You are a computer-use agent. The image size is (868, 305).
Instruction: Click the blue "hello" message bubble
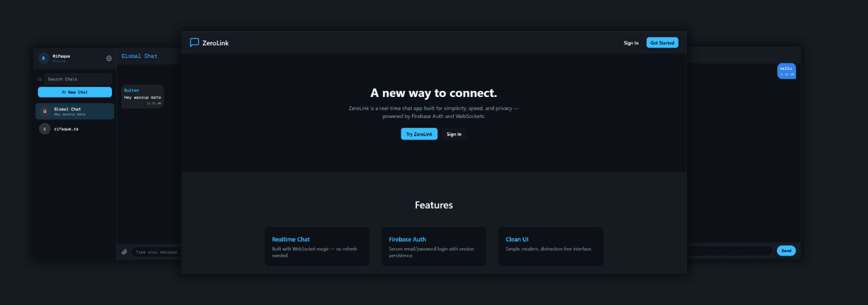786,70
